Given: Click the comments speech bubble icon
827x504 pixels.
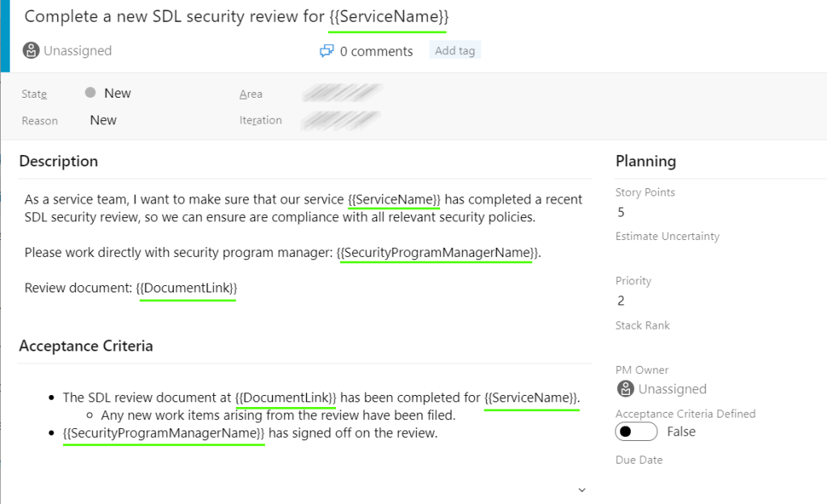Looking at the screenshot, I should (x=327, y=51).
